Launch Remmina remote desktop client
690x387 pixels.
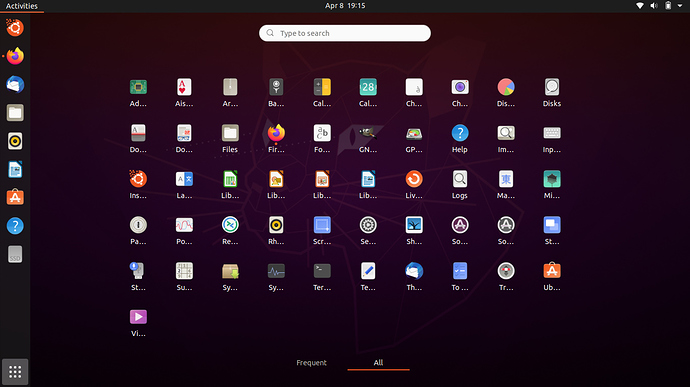(x=230, y=225)
